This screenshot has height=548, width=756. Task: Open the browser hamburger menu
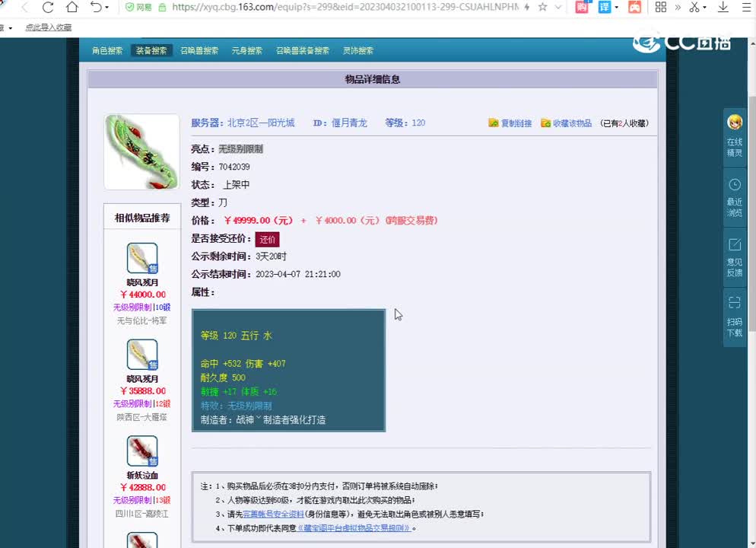[x=746, y=8]
